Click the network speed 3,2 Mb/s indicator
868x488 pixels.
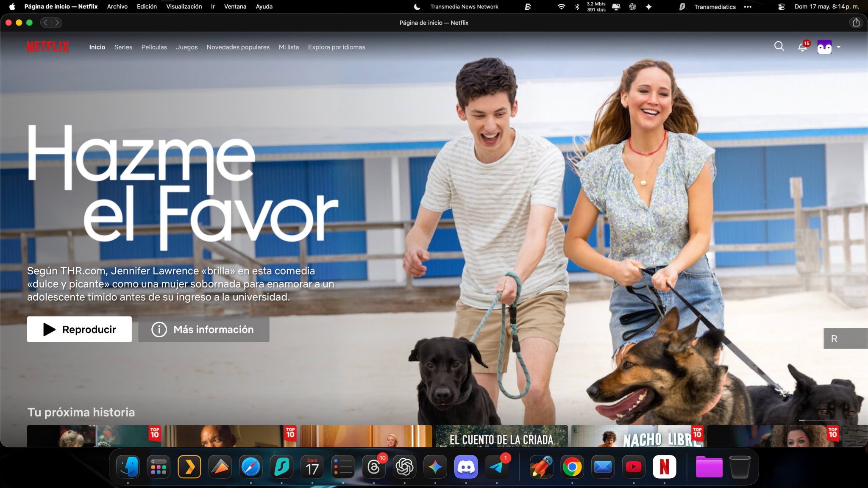pyautogui.click(x=596, y=6)
